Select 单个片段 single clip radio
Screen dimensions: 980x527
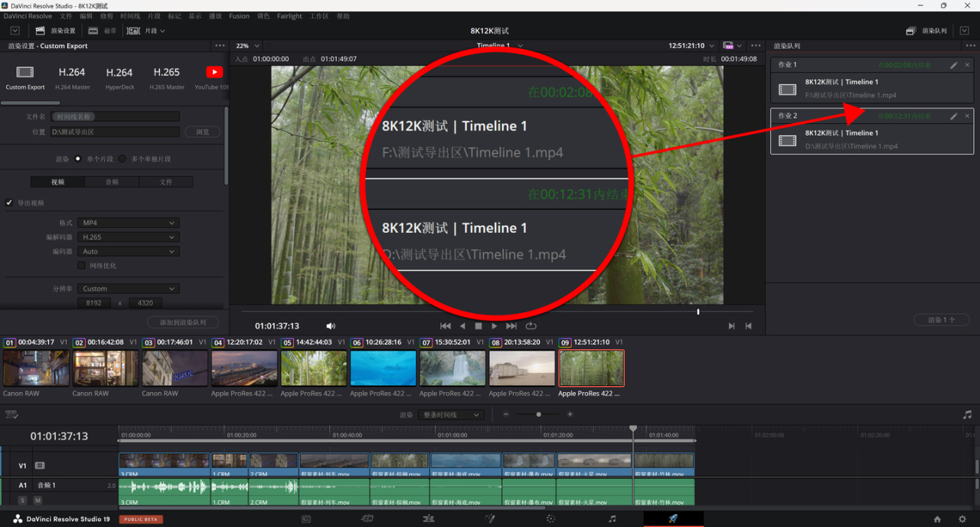pyautogui.click(x=77, y=159)
